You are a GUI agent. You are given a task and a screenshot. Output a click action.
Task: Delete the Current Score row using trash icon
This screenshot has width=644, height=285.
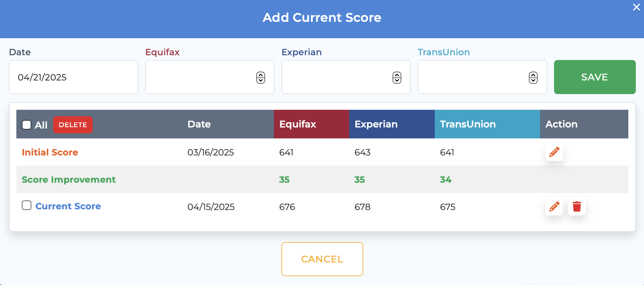click(x=577, y=207)
